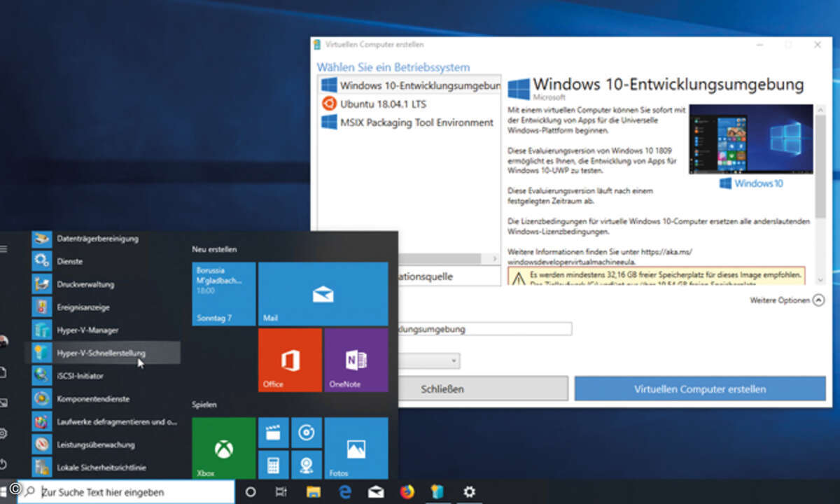Open the user account picture in Start
The width and height of the screenshot is (840, 504).
tap(3, 342)
